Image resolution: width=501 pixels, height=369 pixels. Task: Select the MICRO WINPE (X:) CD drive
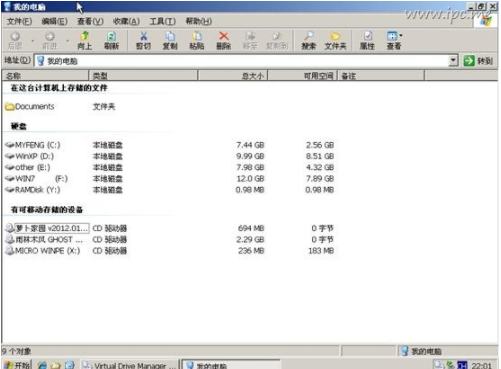(x=43, y=251)
